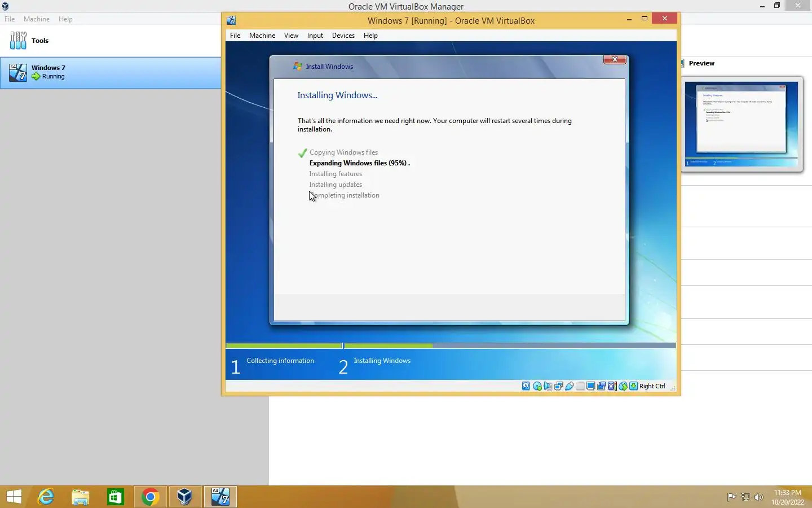Open View menu in VM window
Screen dimensions: 812x508
[x=291, y=35]
